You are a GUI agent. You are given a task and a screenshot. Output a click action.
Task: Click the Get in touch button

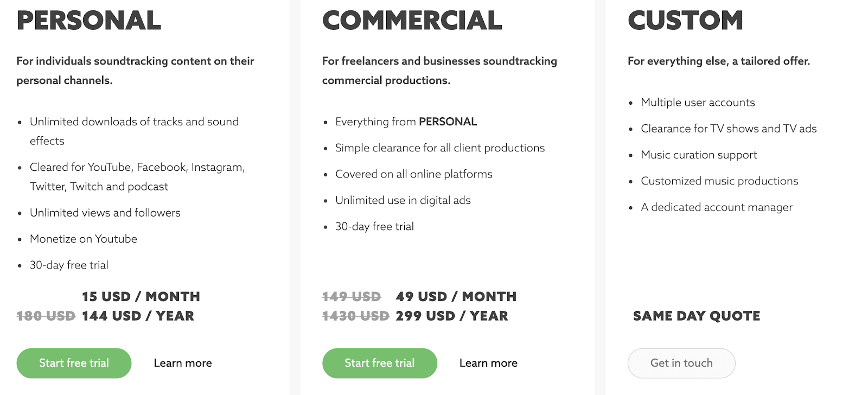point(681,363)
